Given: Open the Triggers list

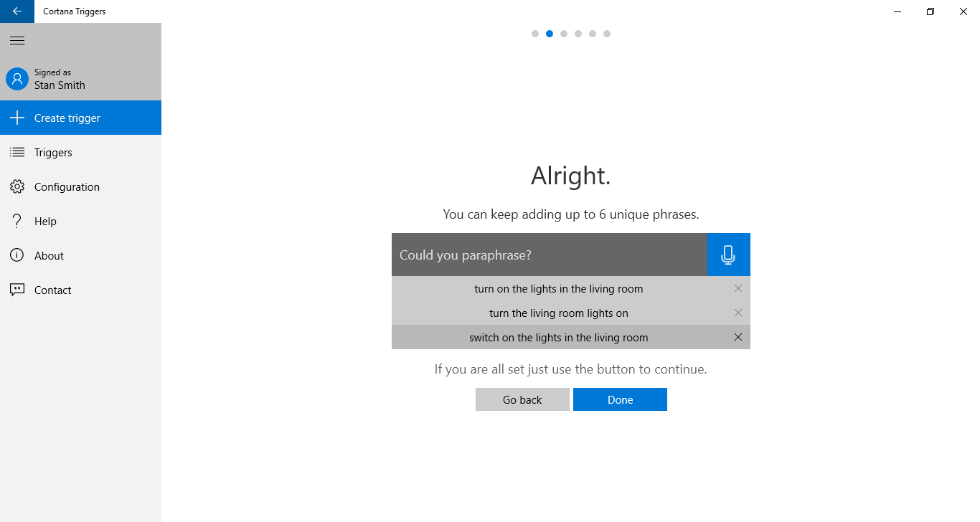Looking at the screenshot, I should (x=53, y=153).
